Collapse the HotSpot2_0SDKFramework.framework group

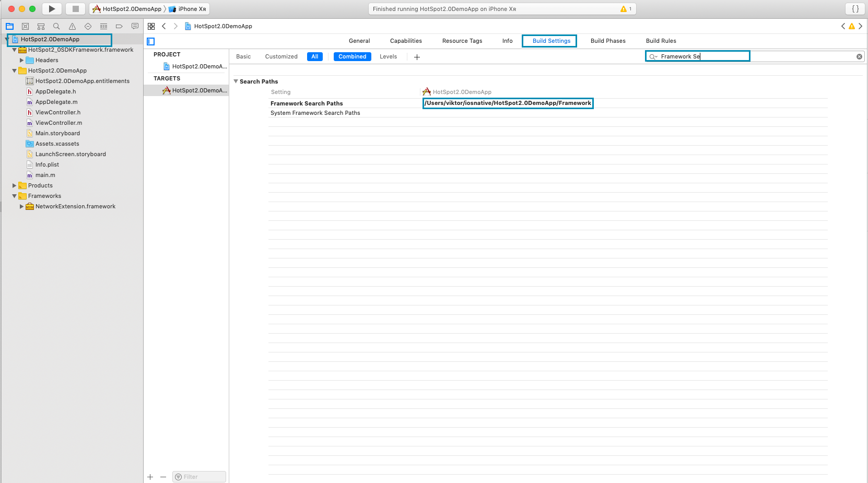14,50
